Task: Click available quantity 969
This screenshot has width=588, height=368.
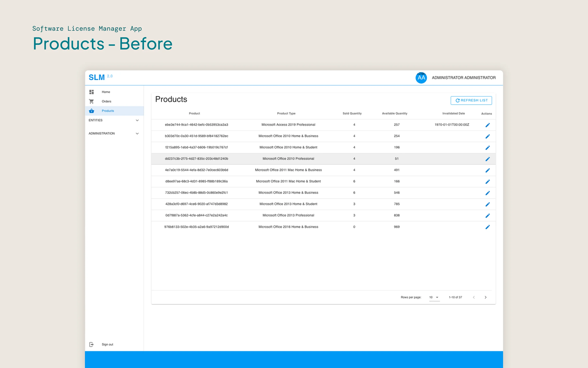Action: 396,227
